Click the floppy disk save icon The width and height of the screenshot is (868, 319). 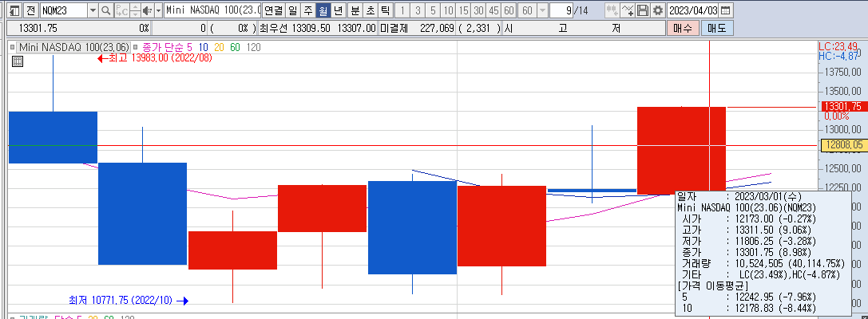pos(642,10)
